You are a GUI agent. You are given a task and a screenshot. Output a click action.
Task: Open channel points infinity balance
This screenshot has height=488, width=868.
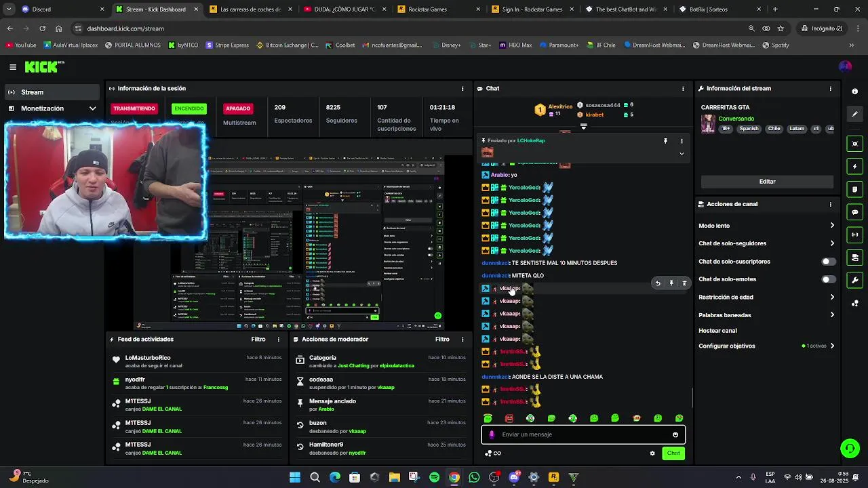tap(494, 453)
